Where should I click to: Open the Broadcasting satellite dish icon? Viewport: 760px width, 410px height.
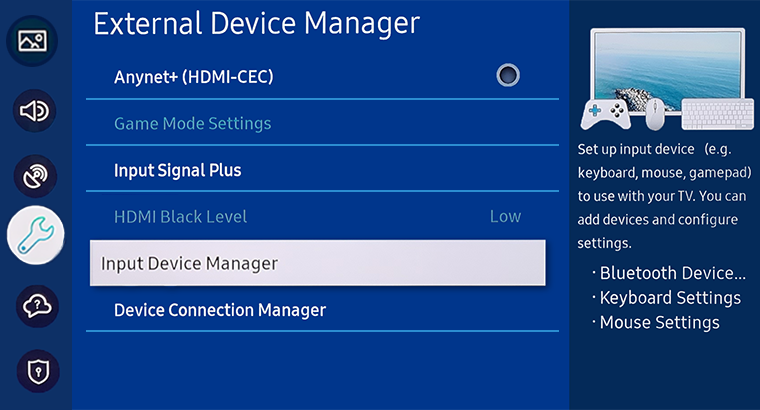(35, 176)
